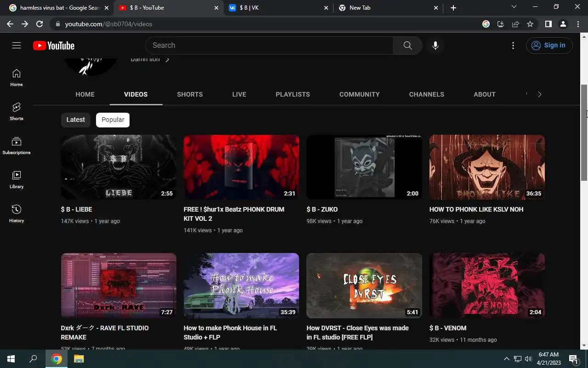This screenshot has height=368, width=588.
Task: Switch to the New Tab browser tab
Action: point(388,8)
